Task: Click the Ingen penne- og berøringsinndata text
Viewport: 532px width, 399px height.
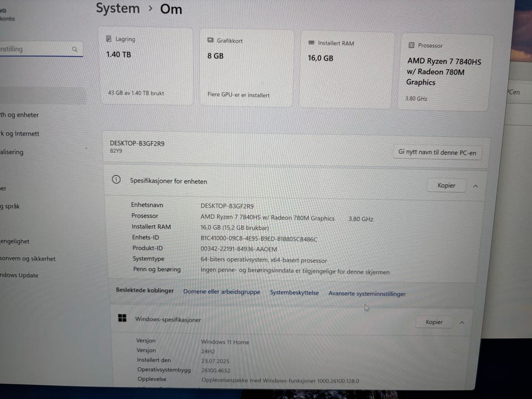Action: point(295,271)
